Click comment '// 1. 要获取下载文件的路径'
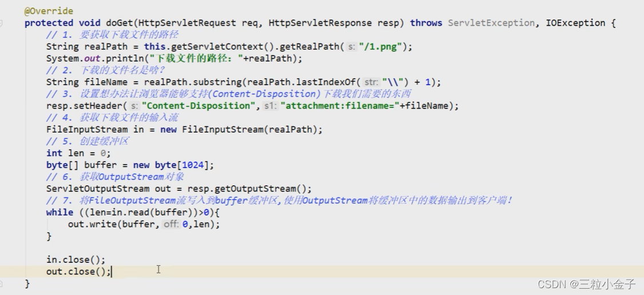The height and width of the screenshot is (295, 644). click(x=112, y=34)
